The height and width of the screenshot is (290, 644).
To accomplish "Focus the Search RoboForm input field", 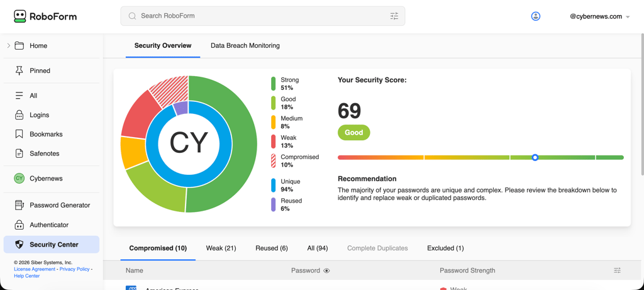I will click(x=263, y=16).
